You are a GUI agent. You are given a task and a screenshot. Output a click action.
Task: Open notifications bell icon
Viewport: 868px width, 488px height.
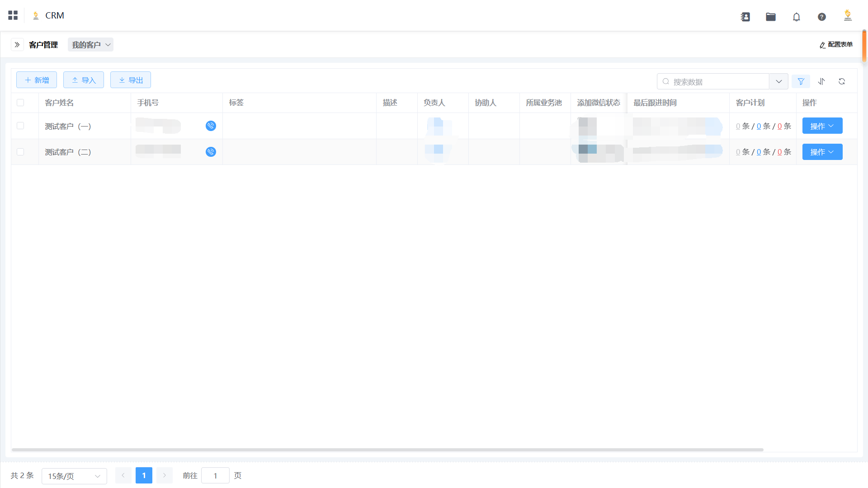click(x=797, y=17)
